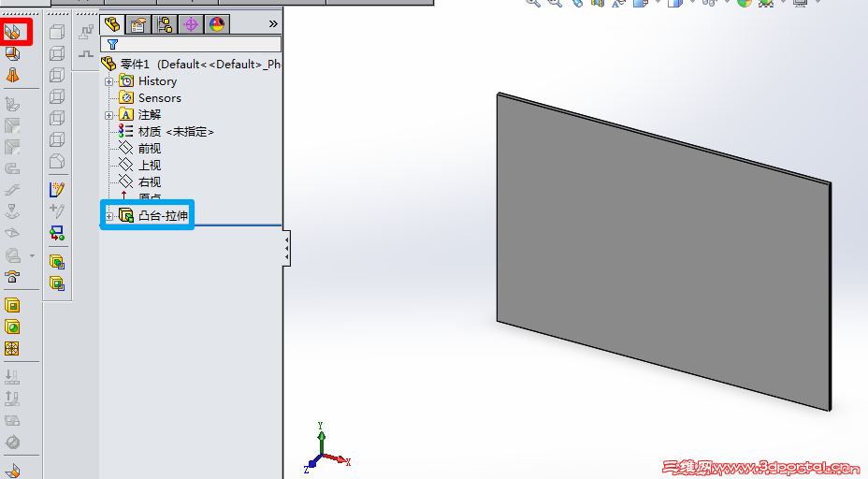Click the greyed No Bends icon
Image resolution: width=868 pixels, height=479 pixels.
[12, 442]
